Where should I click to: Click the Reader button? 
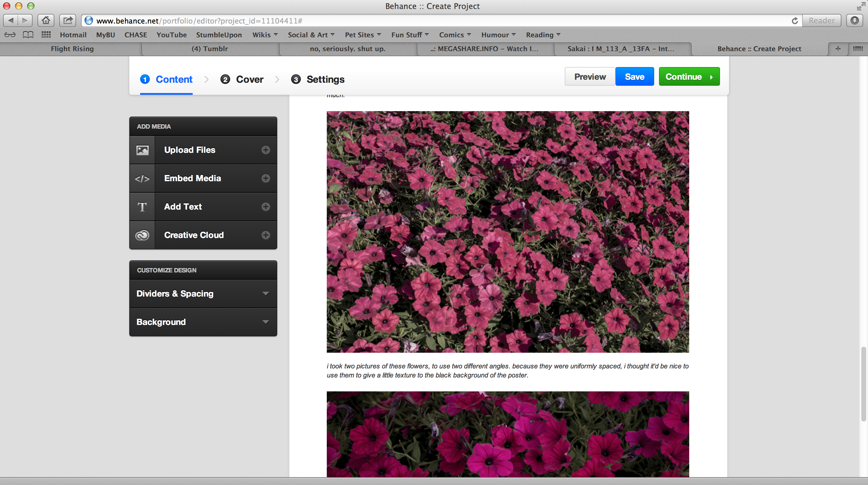tap(821, 21)
